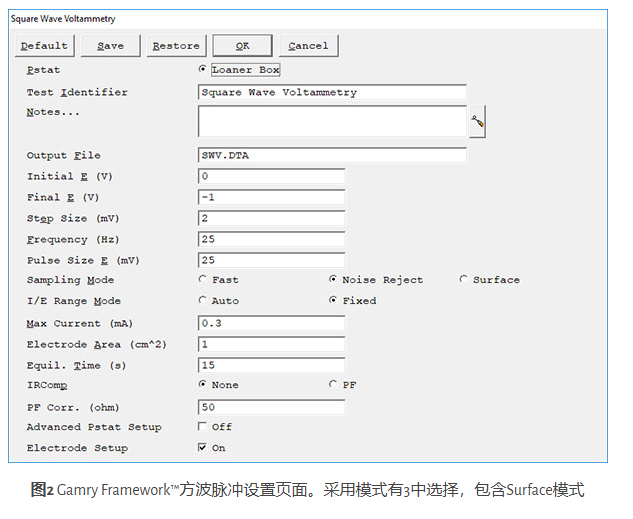
Task: Set I/E Range Mode to Auto
Action: point(202,300)
